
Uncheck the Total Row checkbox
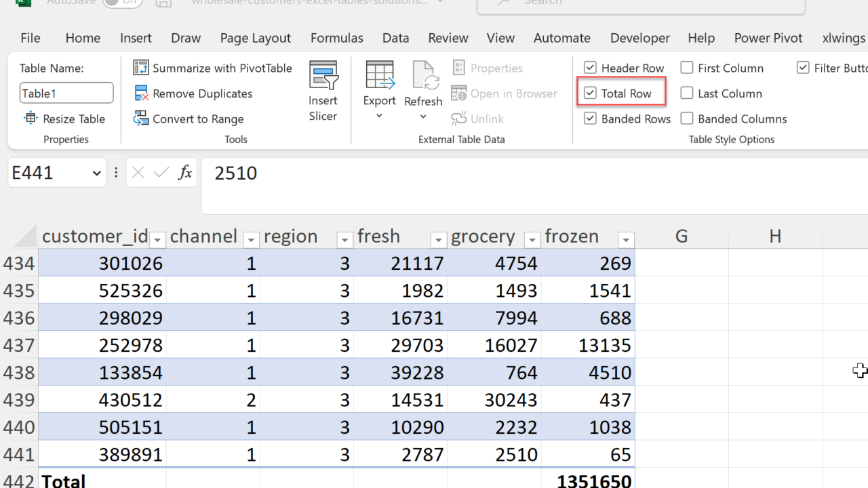pos(591,94)
